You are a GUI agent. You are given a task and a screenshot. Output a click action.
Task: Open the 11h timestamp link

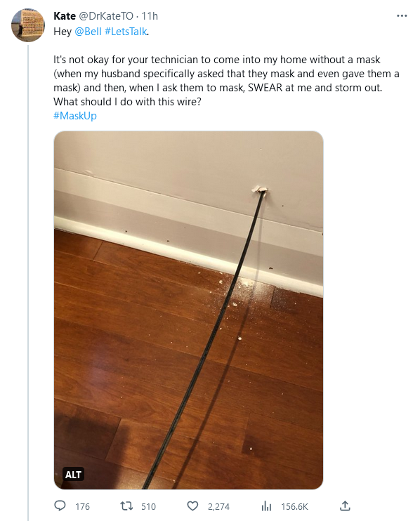pyautogui.click(x=150, y=16)
